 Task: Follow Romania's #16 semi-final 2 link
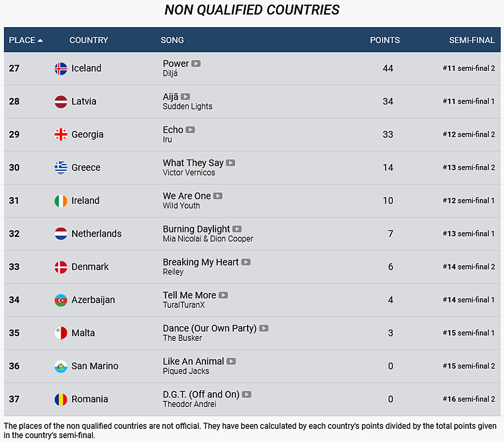coord(469,399)
